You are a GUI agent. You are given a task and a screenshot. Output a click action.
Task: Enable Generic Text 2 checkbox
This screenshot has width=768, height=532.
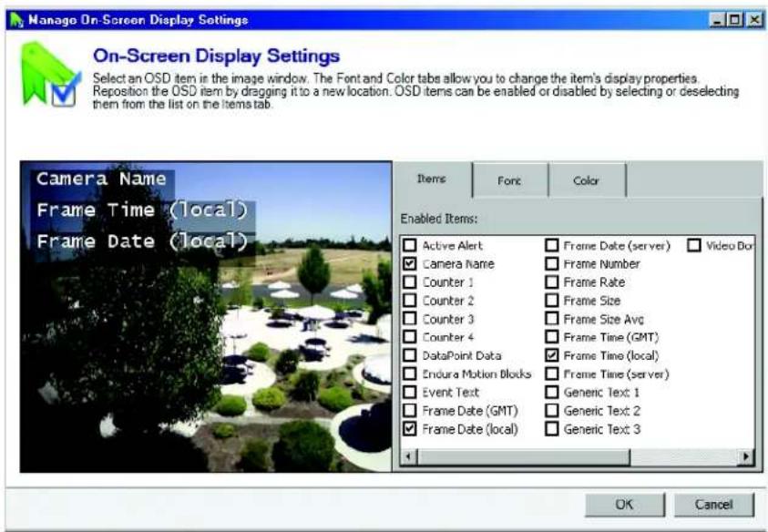coord(551,411)
